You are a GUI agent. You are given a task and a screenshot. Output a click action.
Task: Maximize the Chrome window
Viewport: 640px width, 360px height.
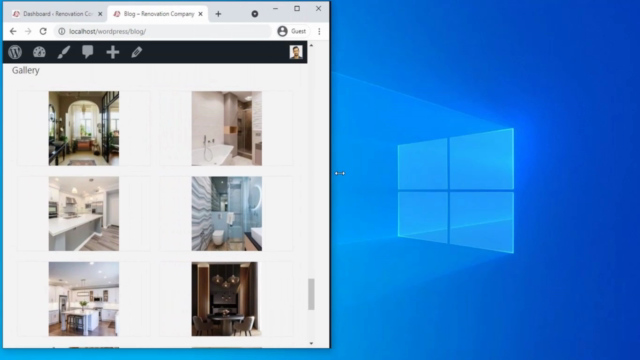click(x=297, y=8)
